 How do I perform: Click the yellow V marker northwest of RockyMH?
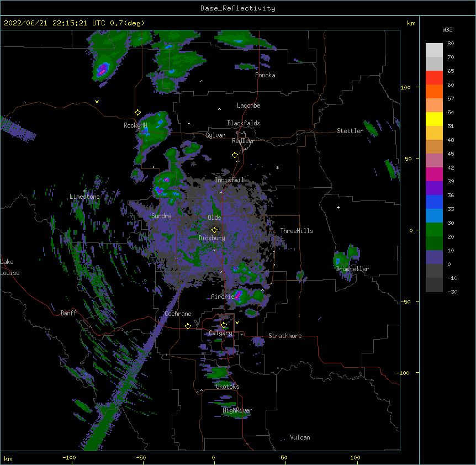pos(97,102)
